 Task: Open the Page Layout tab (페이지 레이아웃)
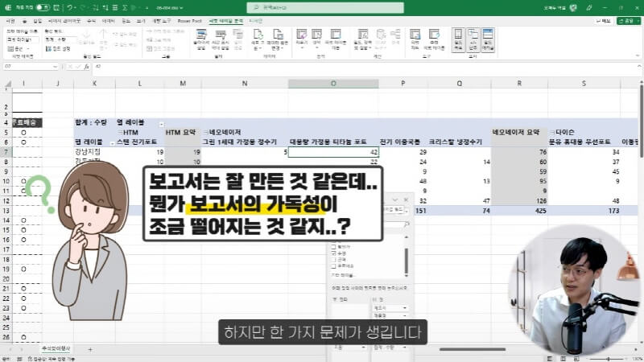point(64,21)
